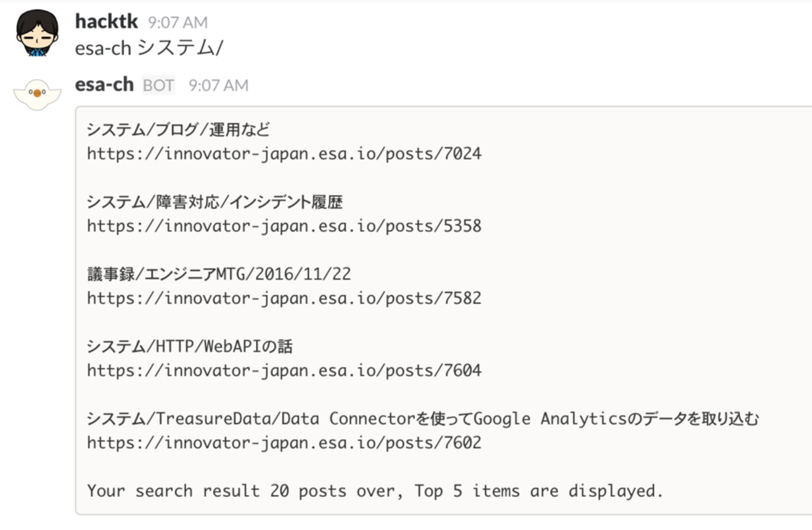Open the posts/7604 esa.io link
Screen dimensions: 812x530
(284, 371)
